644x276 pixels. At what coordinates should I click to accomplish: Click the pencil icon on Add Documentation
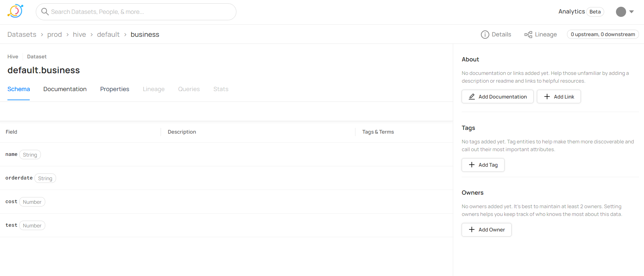pyautogui.click(x=472, y=96)
